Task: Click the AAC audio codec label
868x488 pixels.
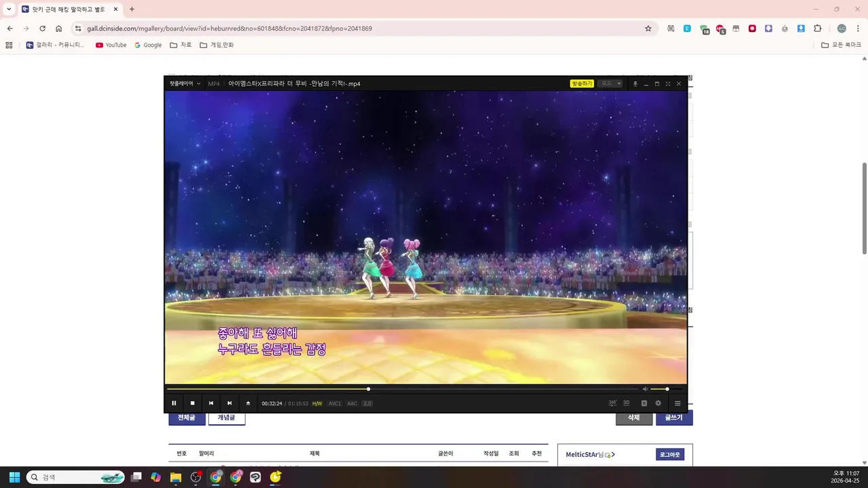Action: [352, 403]
